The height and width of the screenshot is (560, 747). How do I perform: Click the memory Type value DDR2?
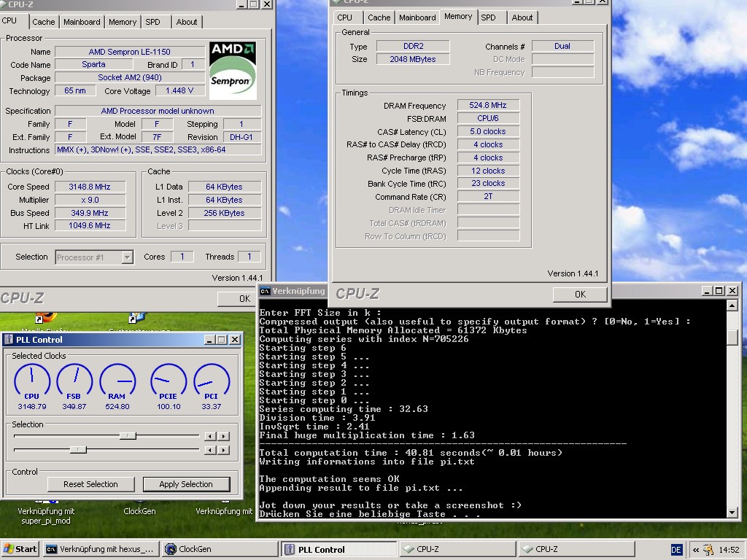(413, 46)
